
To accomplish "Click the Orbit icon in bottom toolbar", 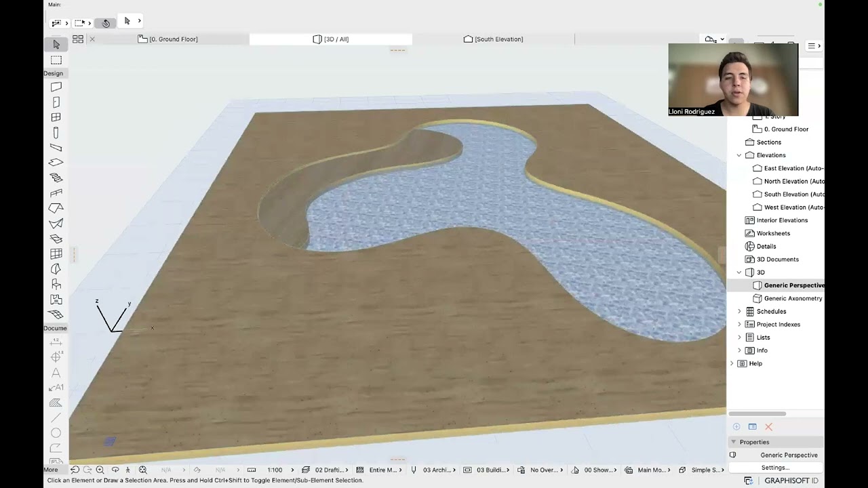I will pyautogui.click(x=115, y=470).
